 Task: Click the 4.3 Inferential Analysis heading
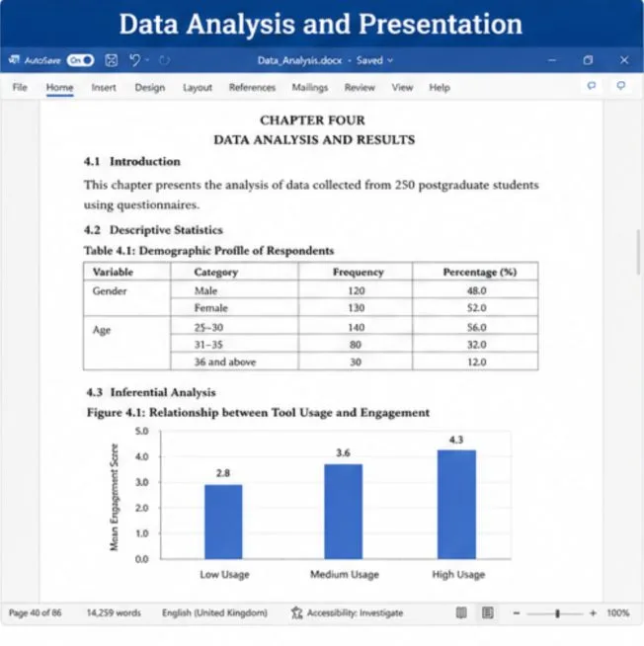pos(151,392)
